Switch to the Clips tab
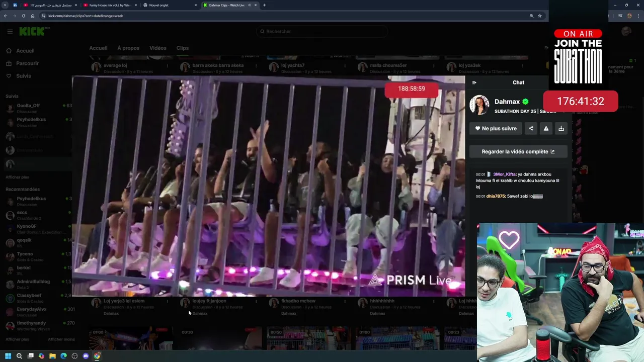Screen dimensions: 644x362 (183, 48)
